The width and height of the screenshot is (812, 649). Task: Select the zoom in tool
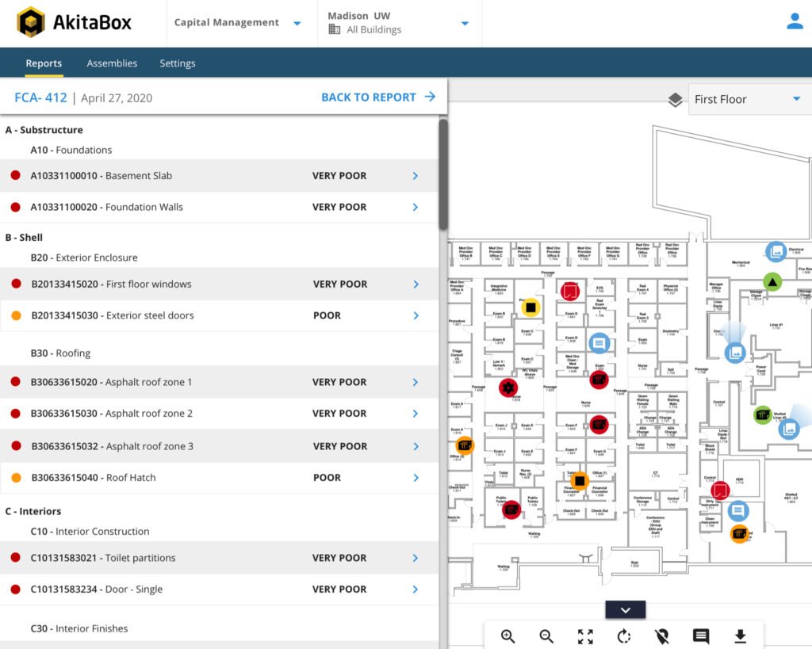point(508,636)
